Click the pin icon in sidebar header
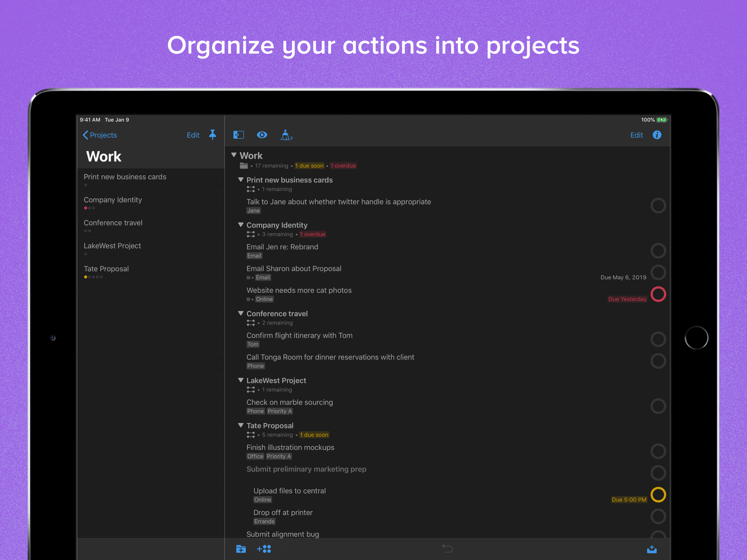747x560 pixels. 212,135
